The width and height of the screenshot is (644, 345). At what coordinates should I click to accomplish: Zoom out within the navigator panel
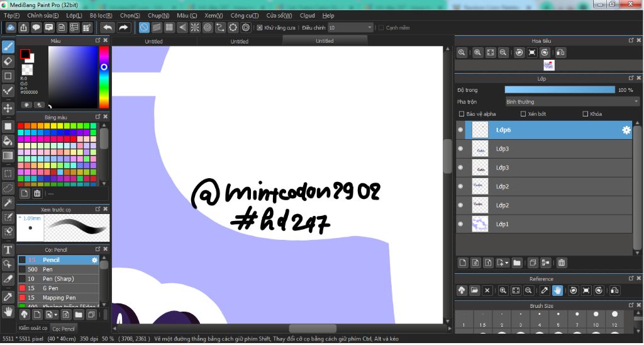[x=502, y=53]
